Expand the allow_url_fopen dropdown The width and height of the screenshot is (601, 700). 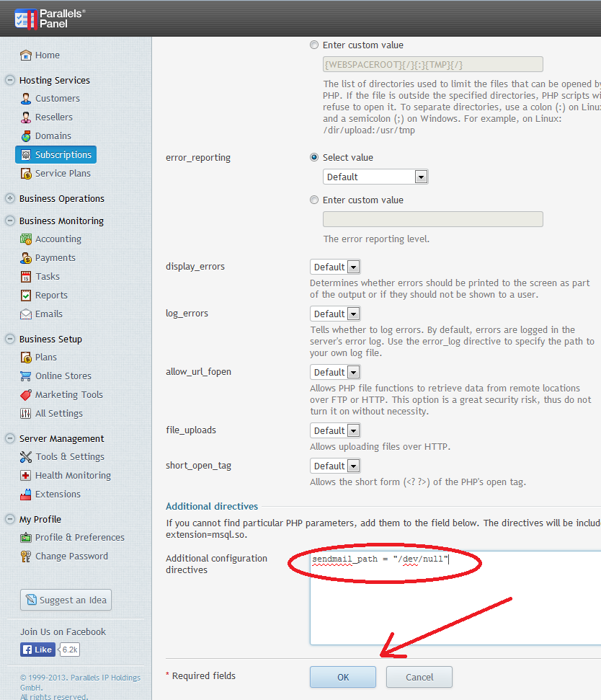coord(335,372)
